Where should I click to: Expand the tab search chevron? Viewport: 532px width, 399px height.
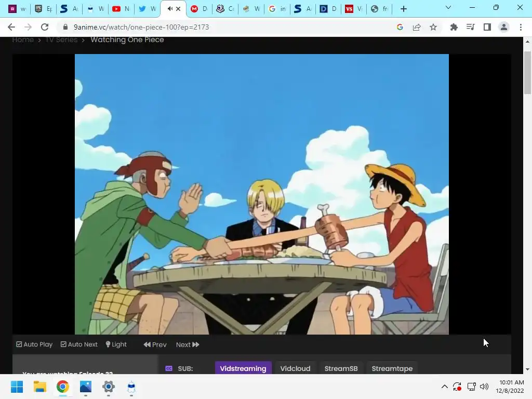[448, 7]
